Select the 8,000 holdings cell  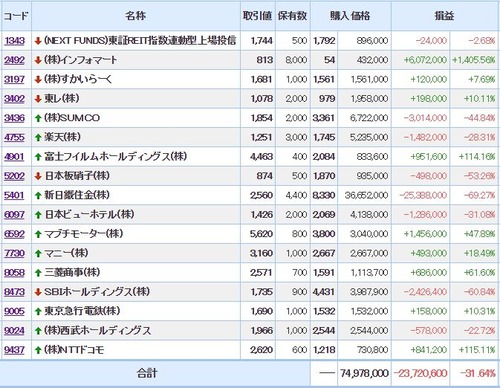coord(293,60)
